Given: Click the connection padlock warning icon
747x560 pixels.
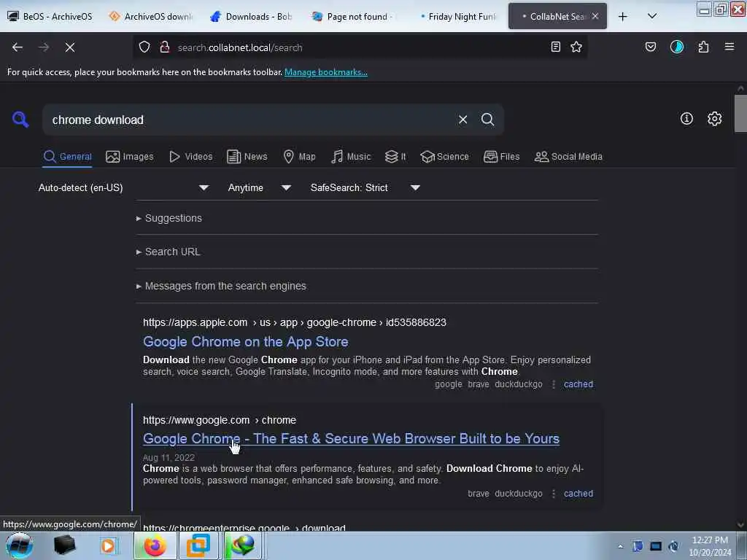Looking at the screenshot, I should (x=165, y=47).
